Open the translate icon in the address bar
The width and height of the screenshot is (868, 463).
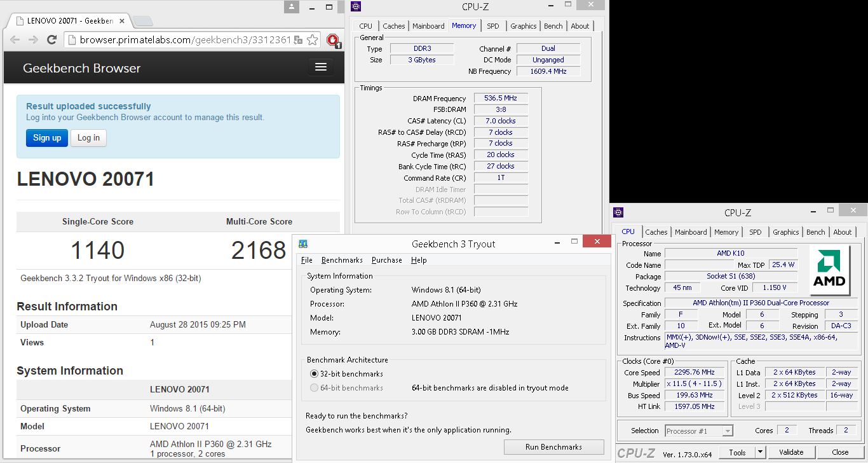pyautogui.click(x=298, y=40)
